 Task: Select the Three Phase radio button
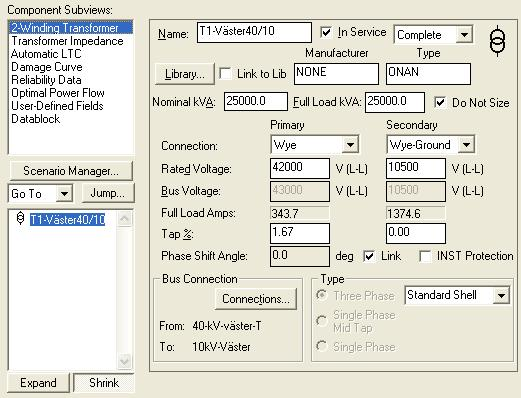click(322, 295)
